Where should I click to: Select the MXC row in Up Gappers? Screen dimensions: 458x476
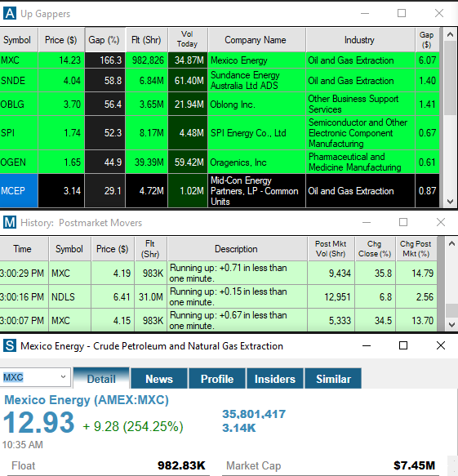coord(220,60)
